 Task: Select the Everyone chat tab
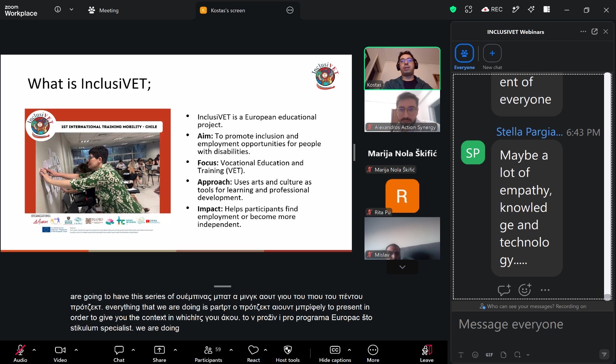(464, 57)
